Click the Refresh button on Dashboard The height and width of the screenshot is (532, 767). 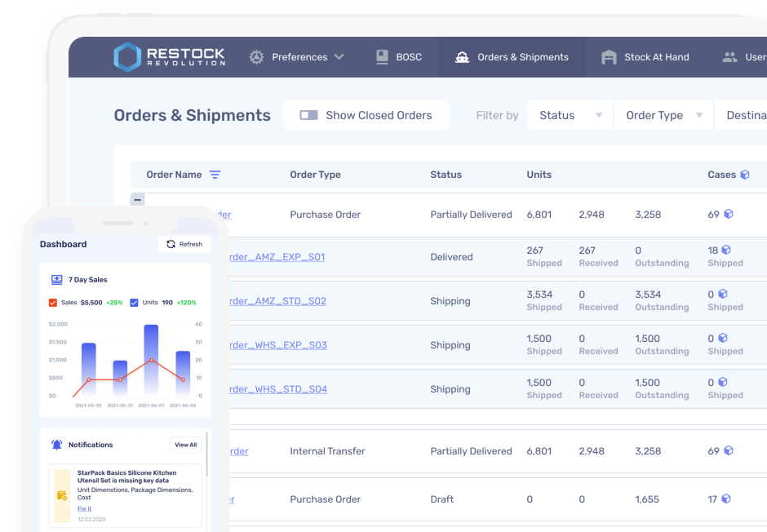[184, 244]
